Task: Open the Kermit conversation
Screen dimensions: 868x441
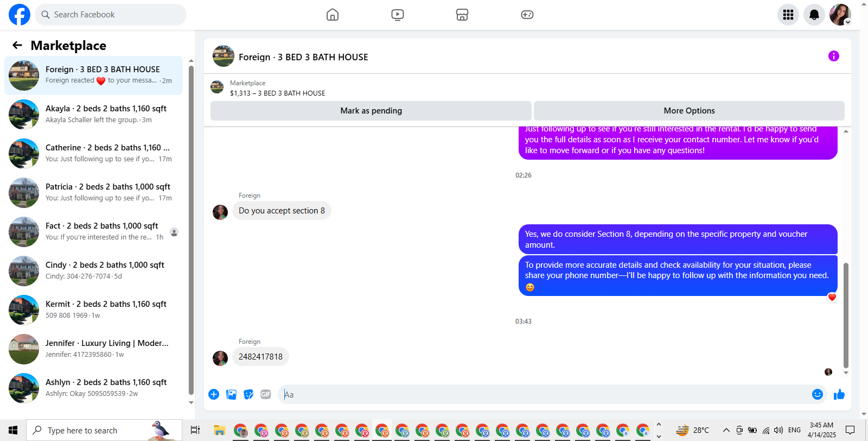Action: click(x=93, y=310)
